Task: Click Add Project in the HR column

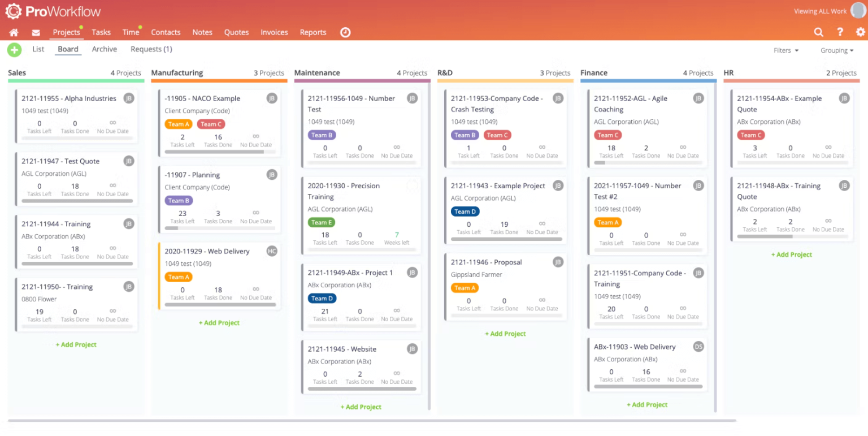Action: (x=791, y=254)
